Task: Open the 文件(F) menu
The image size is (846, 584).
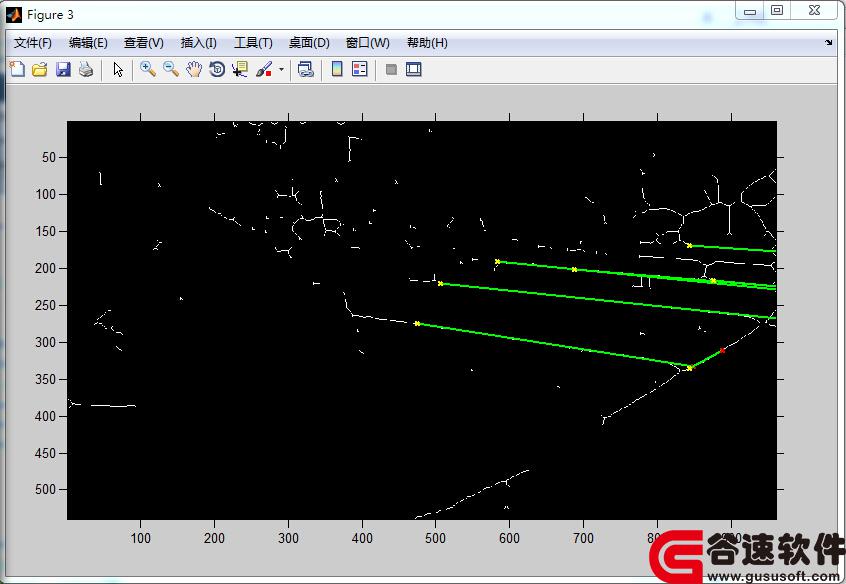Action: pyautogui.click(x=33, y=43)
